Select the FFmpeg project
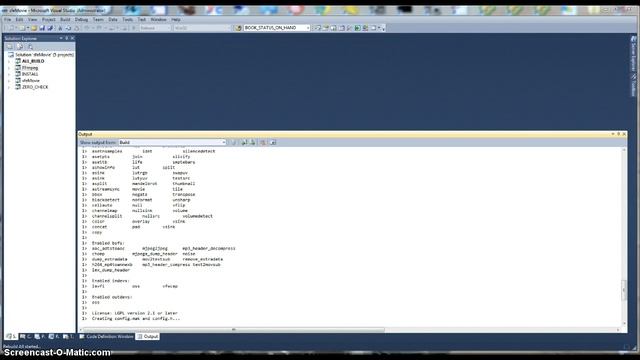The width and height of the screenshot is (640, 360). tap(29, 67)
